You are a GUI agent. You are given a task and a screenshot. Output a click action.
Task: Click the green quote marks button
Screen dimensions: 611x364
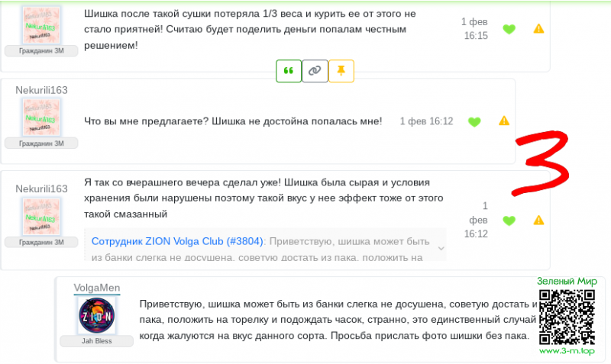[x=289, y=71]
